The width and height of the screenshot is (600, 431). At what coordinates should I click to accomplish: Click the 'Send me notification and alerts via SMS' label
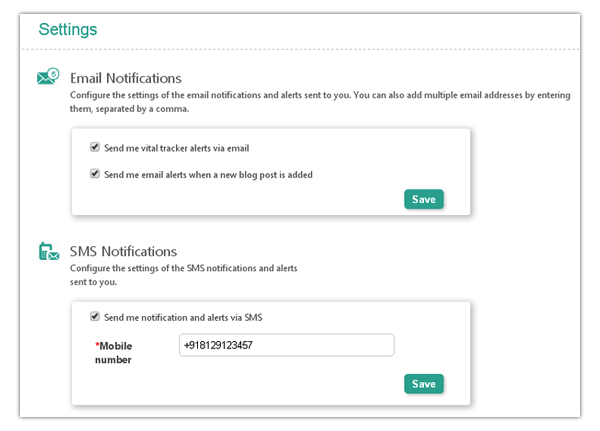pos(183,318)
